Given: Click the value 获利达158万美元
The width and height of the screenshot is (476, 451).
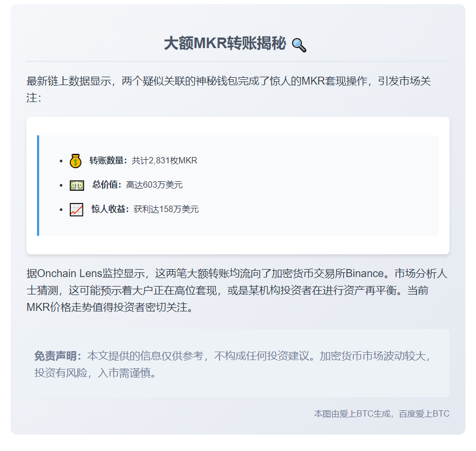Looking at the screenshot, I should tap(166, 209).
